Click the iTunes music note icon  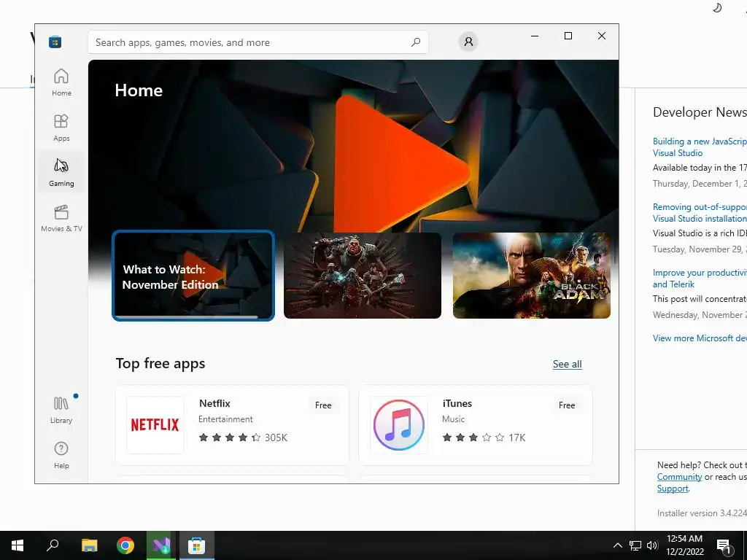[399, 425]
